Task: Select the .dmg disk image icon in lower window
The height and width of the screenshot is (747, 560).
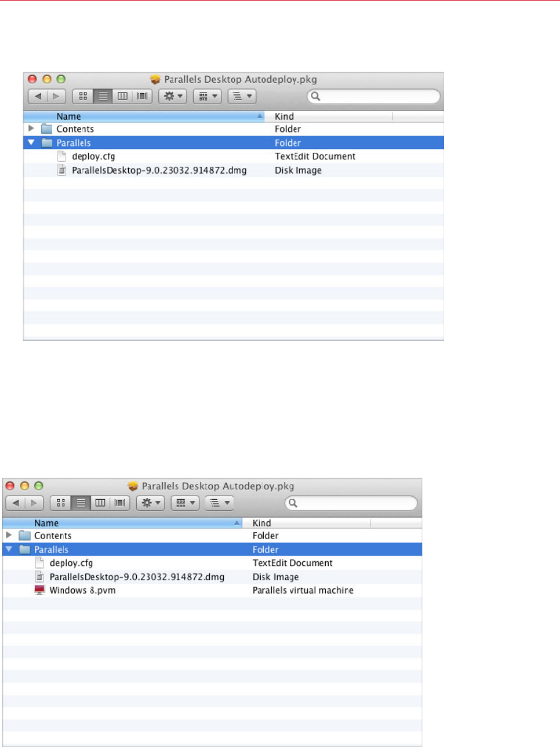Action: coord(39,577)
